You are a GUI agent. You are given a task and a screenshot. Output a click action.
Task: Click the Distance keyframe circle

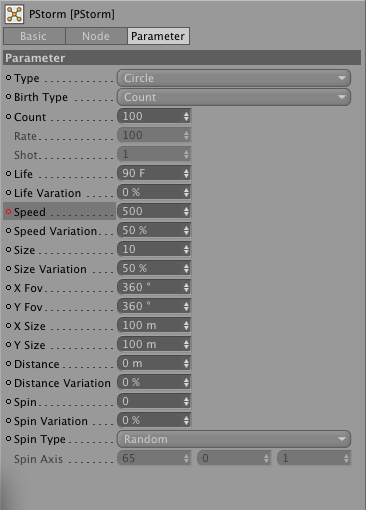point(9,364)
